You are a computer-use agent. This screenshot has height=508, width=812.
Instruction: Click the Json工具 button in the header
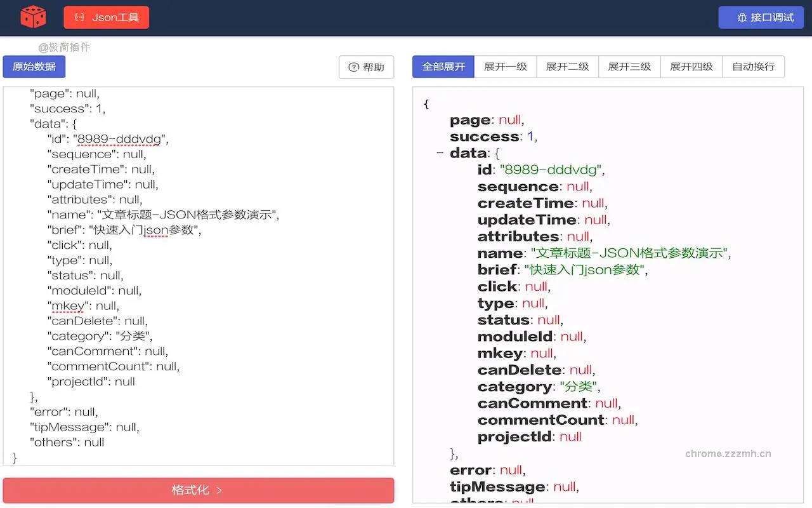tap(106, 17)
